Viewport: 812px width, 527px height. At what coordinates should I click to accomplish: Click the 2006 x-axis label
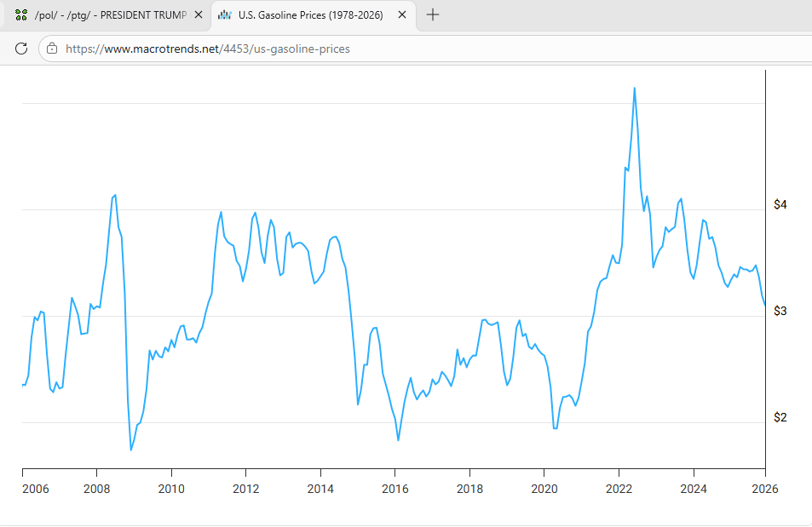click(35, 489)
